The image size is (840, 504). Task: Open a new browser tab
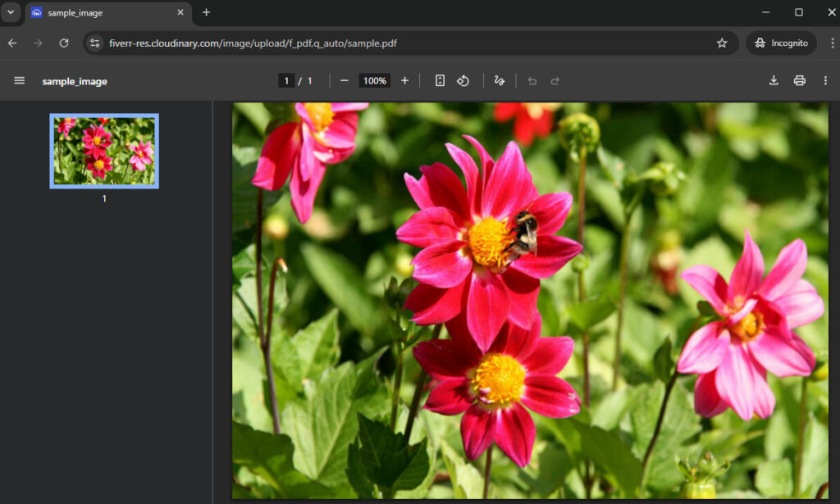click(x=206, y=12)
